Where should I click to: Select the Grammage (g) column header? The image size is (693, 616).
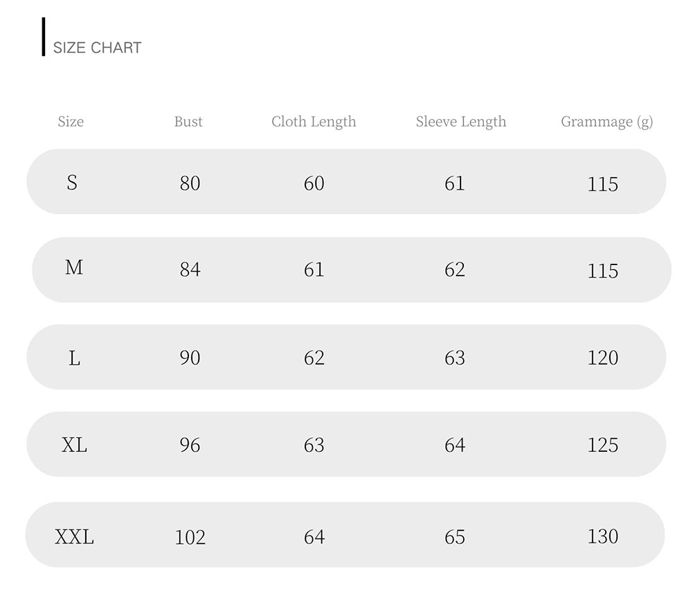pyautogui.click(x=606, y=122)
